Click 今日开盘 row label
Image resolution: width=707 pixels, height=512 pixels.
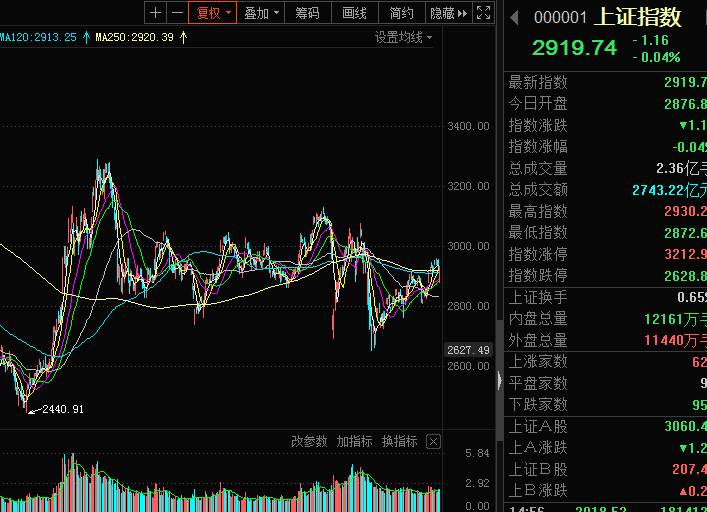538,104
